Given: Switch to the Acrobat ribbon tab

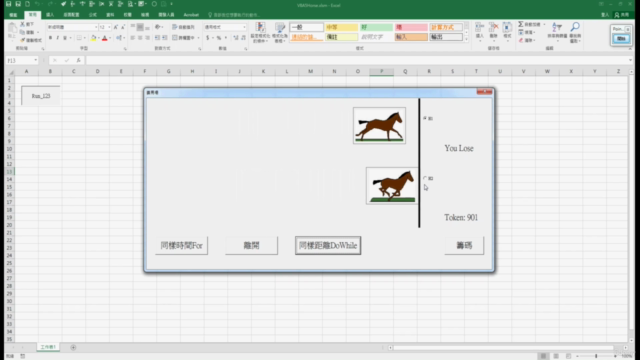Looking at the screenshot, I should pyautogui.click(x=191, y=15).
